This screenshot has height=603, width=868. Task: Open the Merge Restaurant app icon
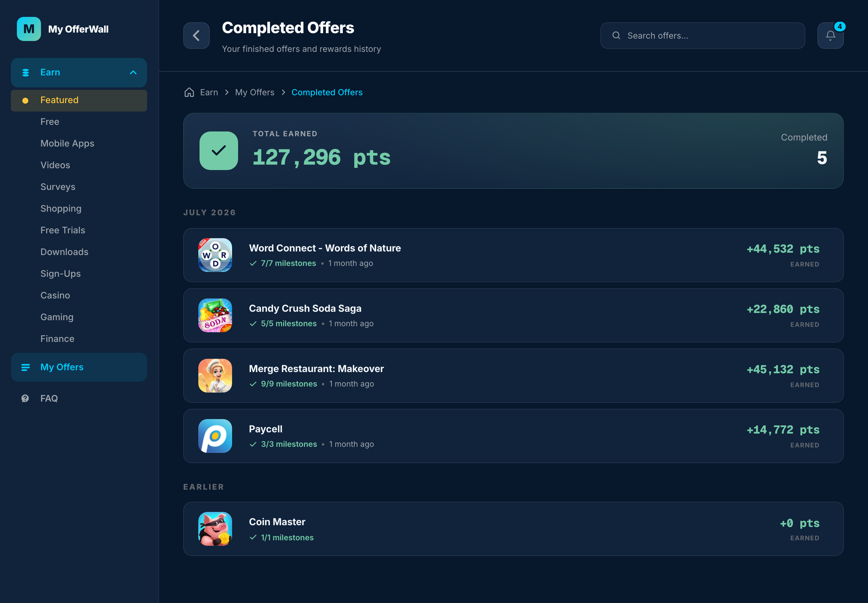tap(215, 376)
